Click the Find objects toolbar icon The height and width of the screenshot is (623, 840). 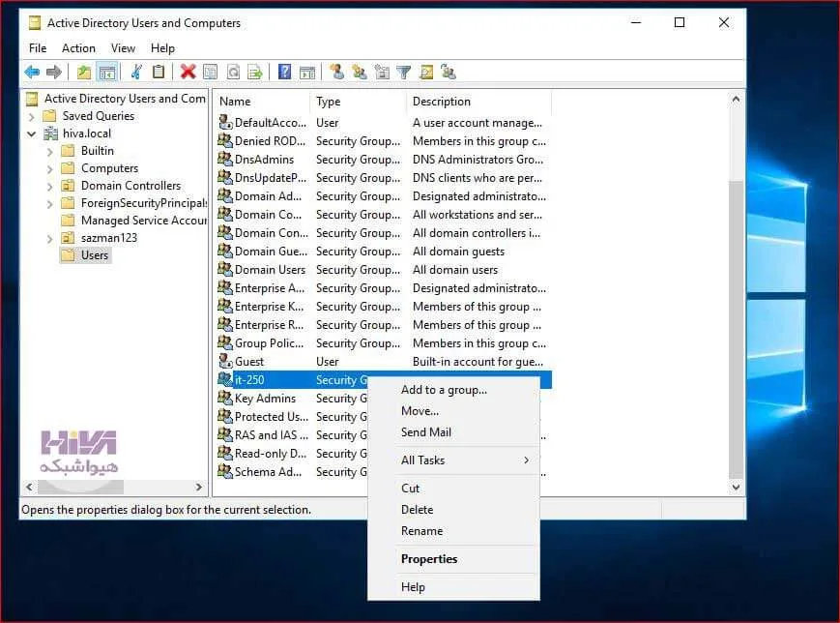pyautogui.click(x=426, y=72)
